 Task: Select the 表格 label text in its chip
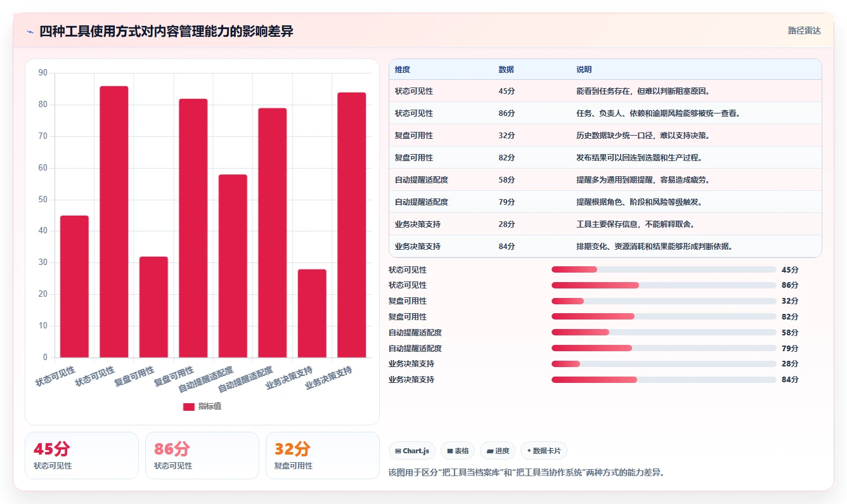[x=462, y=451]
